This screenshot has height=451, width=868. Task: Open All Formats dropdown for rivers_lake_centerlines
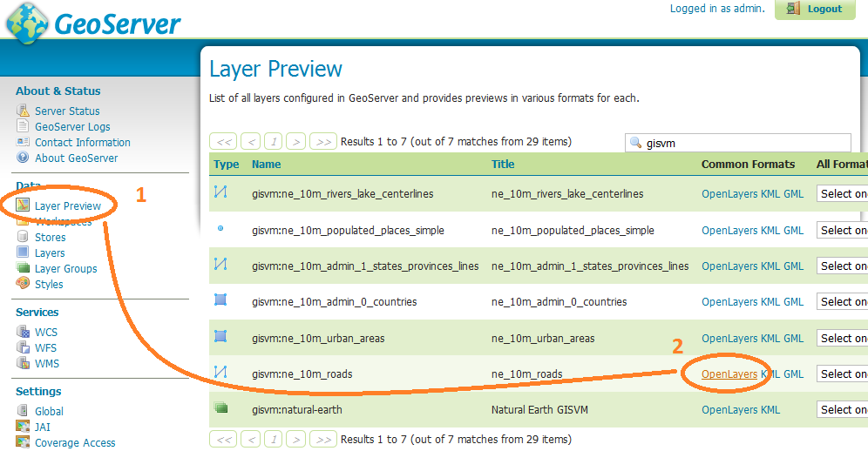pyautogui.click(x=842, y=193)
